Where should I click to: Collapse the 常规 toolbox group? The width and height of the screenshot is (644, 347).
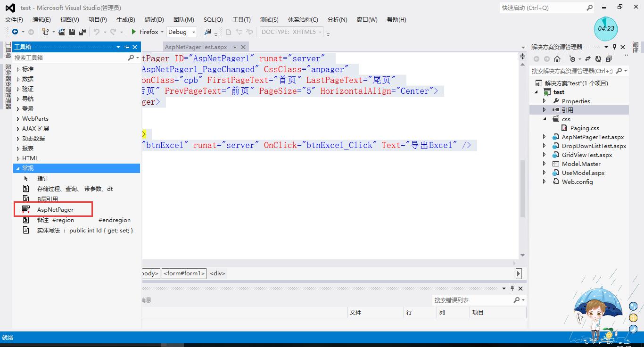coord(18,168)
